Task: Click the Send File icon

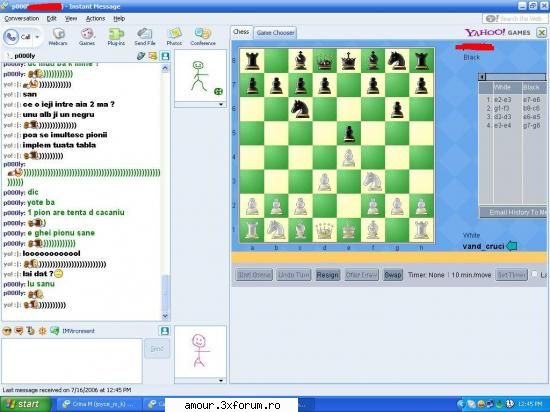Action: (145, 36)
